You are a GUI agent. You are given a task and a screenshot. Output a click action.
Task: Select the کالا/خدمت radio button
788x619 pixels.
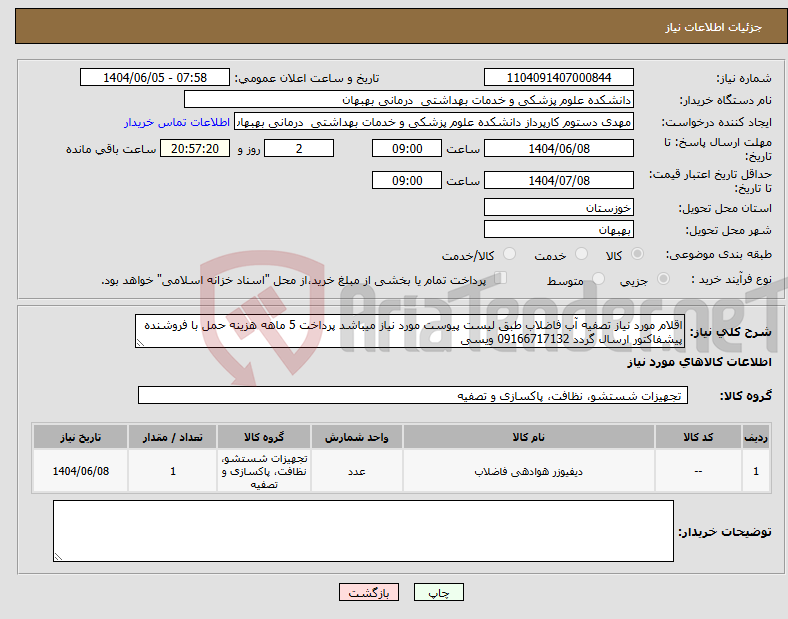coord(509,254)
